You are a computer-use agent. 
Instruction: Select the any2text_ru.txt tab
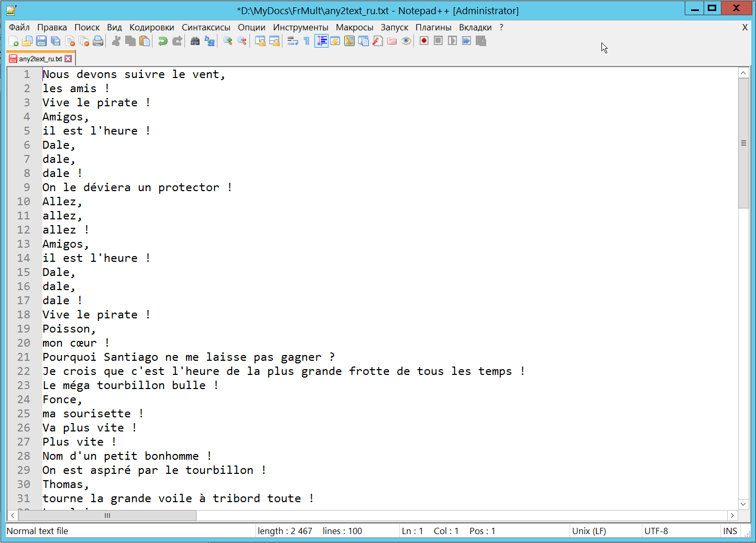coord(40,59)
